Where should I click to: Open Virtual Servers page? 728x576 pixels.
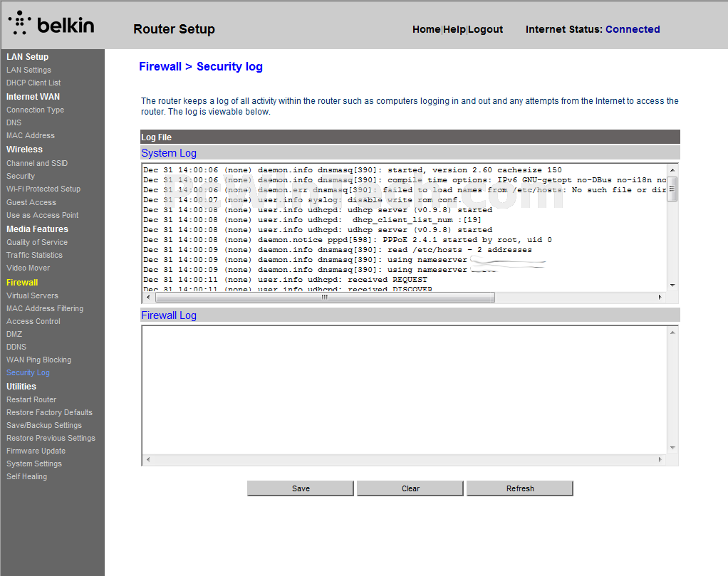[33, 295]
